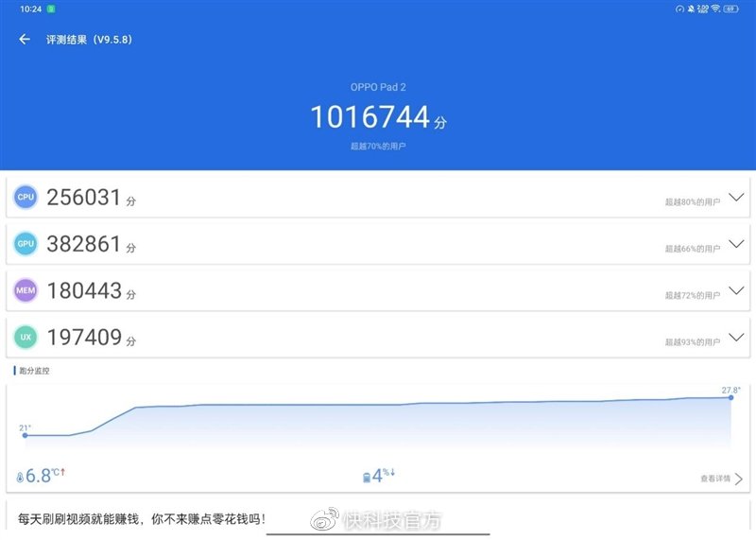Expand the UX 197409 score row
This screenshot has width=756, height=540.
pyautogui.click(x=736, y=337)
